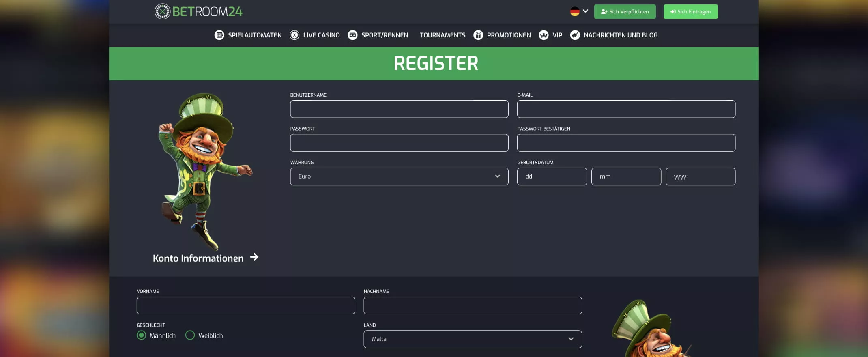This screenshot has height=357, width=868.
Task: Open the Live Casino menu item
Action: coord(321,35)
